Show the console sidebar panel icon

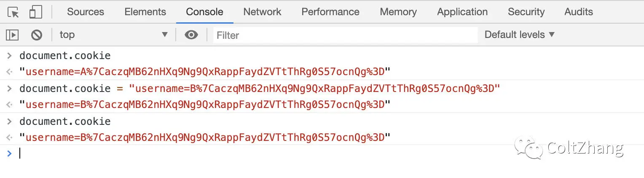tap(13, 35)
